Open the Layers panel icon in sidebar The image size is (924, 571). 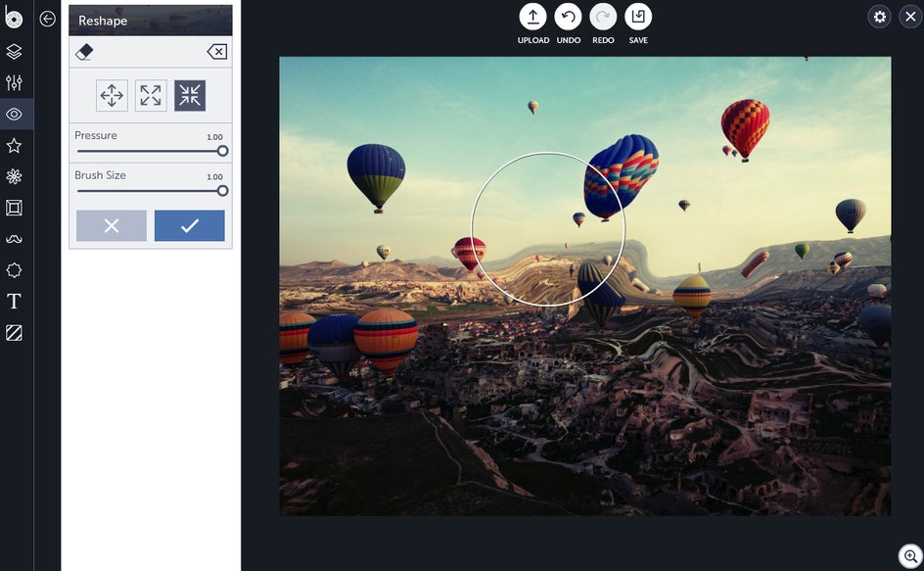(14, 51)
